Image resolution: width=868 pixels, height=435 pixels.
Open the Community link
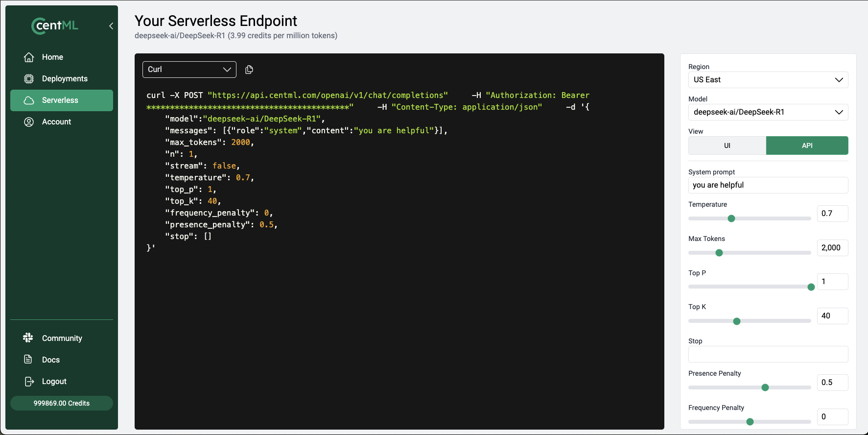62,338
